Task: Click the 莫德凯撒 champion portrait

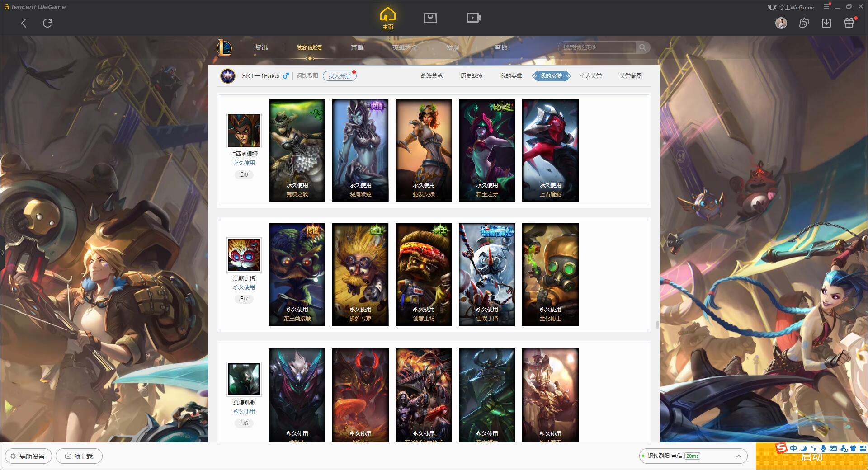Action: (x=244, y=379)
